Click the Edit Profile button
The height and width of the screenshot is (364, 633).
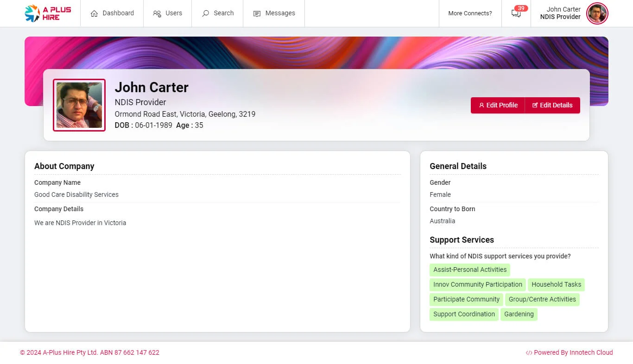[498, 105]
